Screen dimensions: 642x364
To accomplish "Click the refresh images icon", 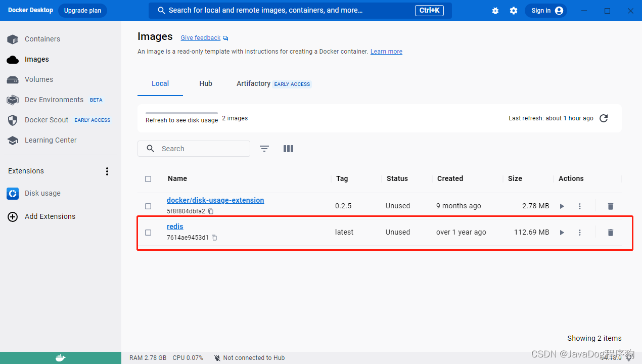I will click(x=603, y=118).
